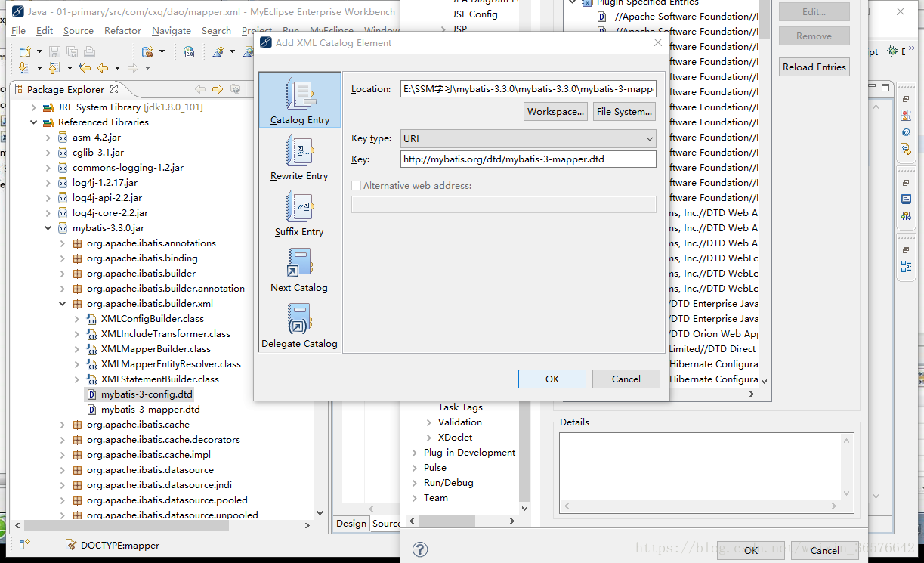
Task: Open the @ Javadoc view icon
Action: [x=906, y=132]
